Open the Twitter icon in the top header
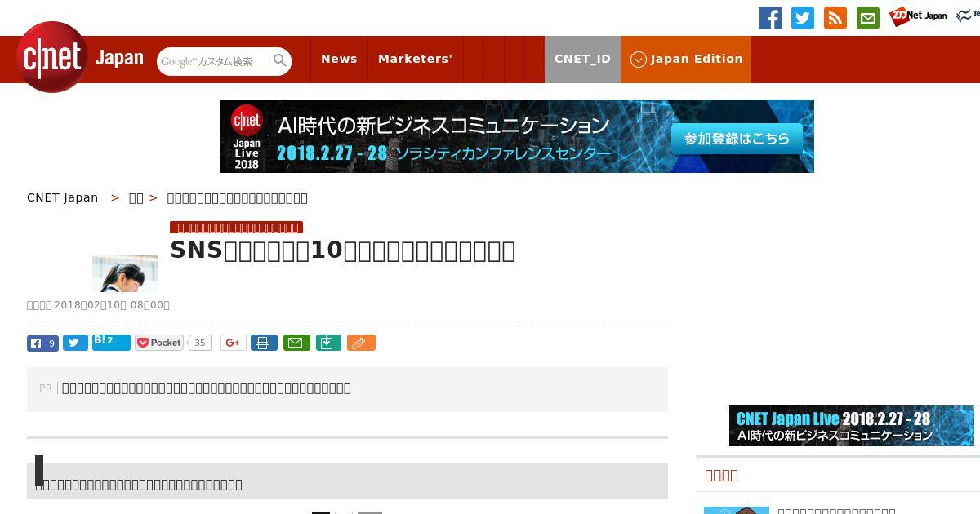Viewport: 980px width, 514px height. (x=803, y=18)
